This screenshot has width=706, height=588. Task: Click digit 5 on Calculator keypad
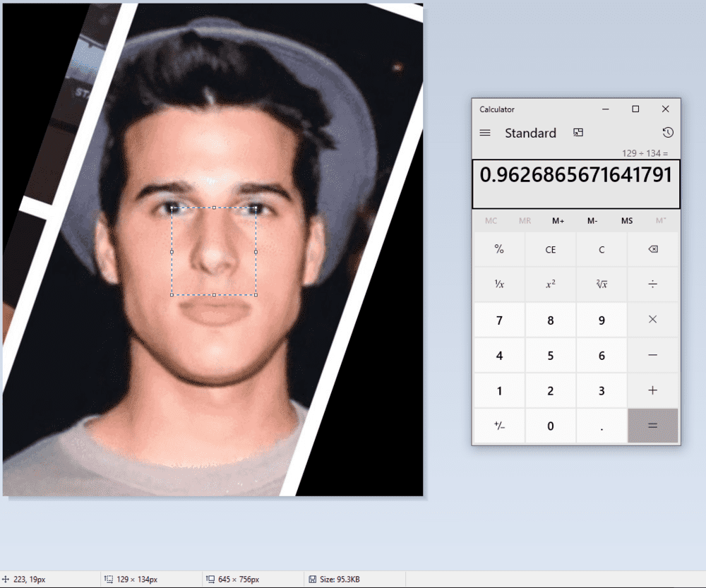click(550, 355)
